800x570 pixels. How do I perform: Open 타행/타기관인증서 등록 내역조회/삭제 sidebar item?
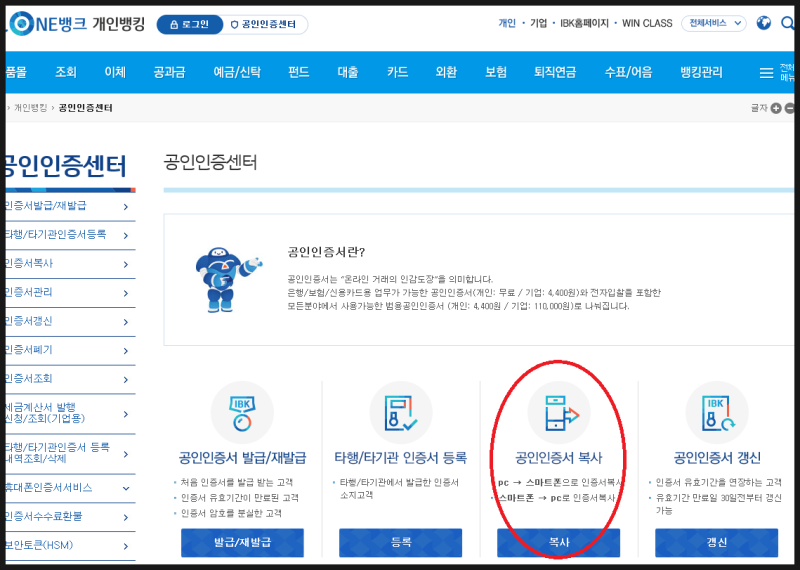[x=68, y=454]
